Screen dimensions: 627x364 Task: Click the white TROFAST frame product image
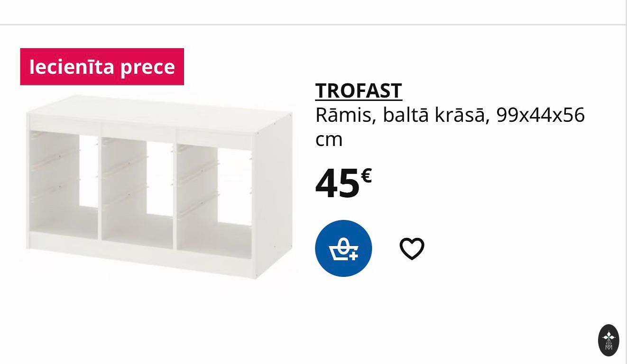pyautogui.click(x=159, y=190)
